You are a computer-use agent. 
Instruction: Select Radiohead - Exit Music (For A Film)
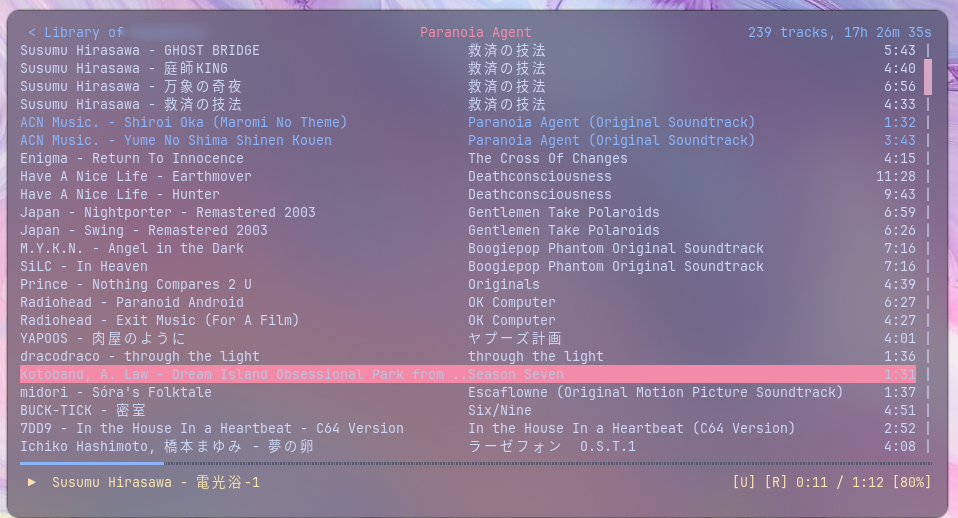(159, 321)
